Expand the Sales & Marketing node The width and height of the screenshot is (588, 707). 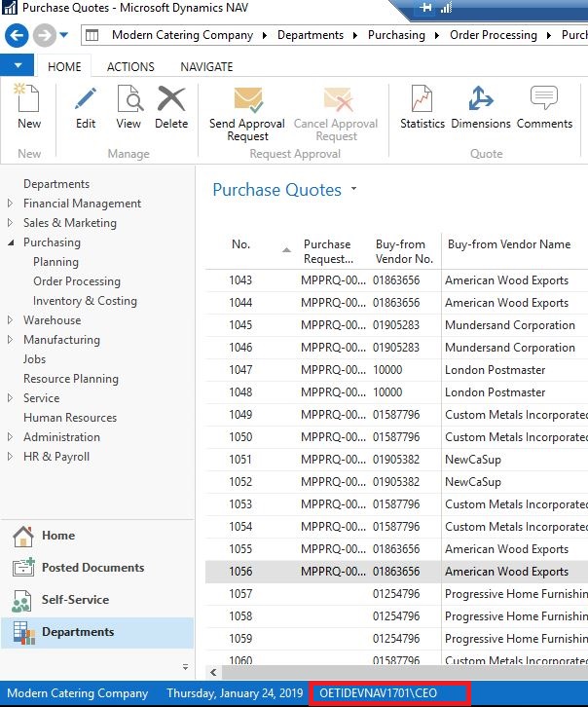[x=11, y=223]
